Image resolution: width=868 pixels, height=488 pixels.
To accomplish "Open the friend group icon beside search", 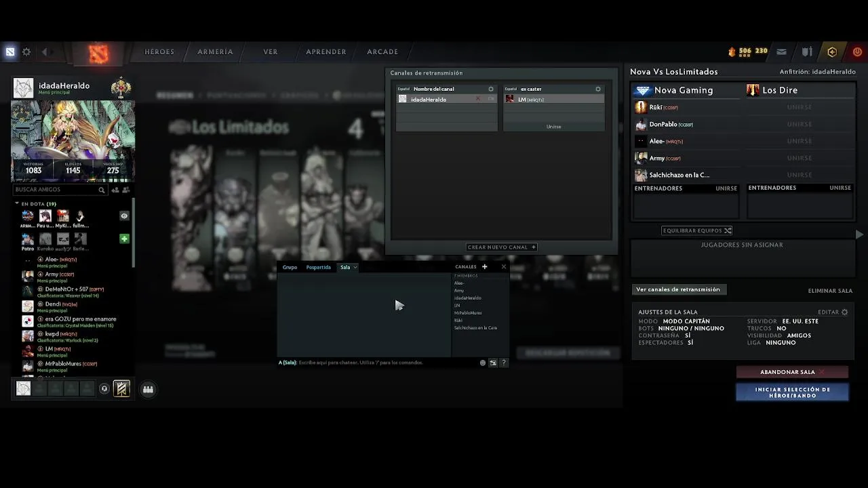I will (x=126, y=190).
